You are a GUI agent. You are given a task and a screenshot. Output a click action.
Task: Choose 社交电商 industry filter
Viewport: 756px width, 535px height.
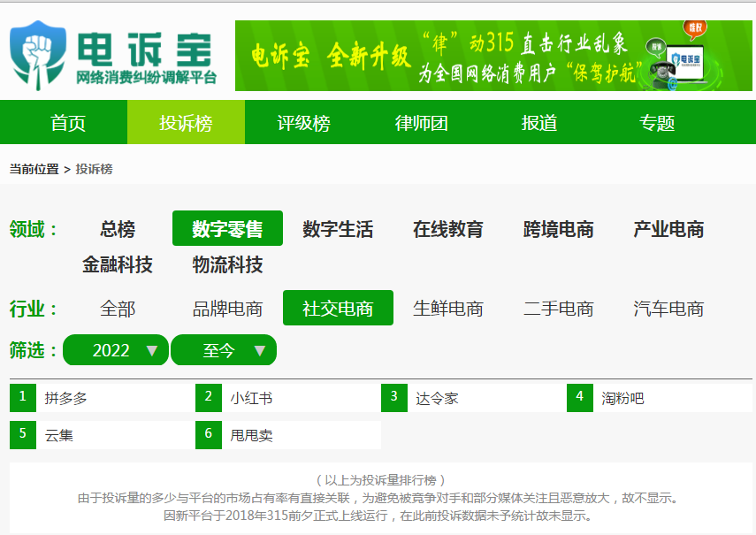338,308
